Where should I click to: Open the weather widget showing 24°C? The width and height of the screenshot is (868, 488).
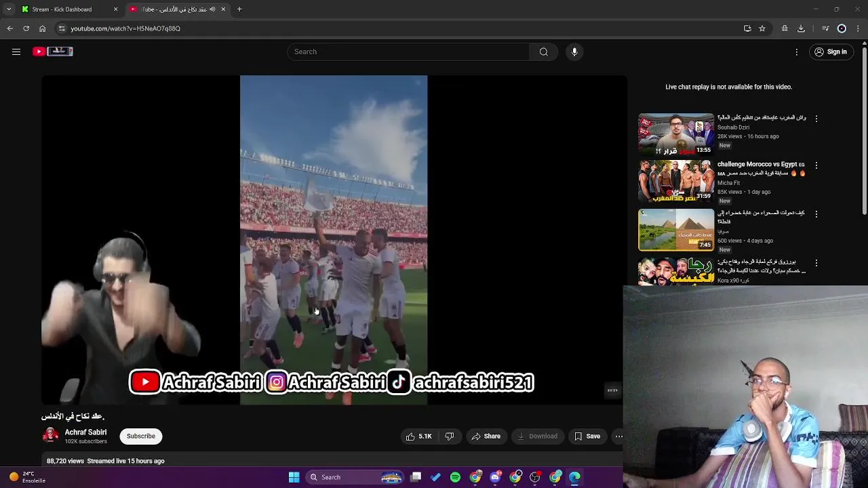(27, 477)
